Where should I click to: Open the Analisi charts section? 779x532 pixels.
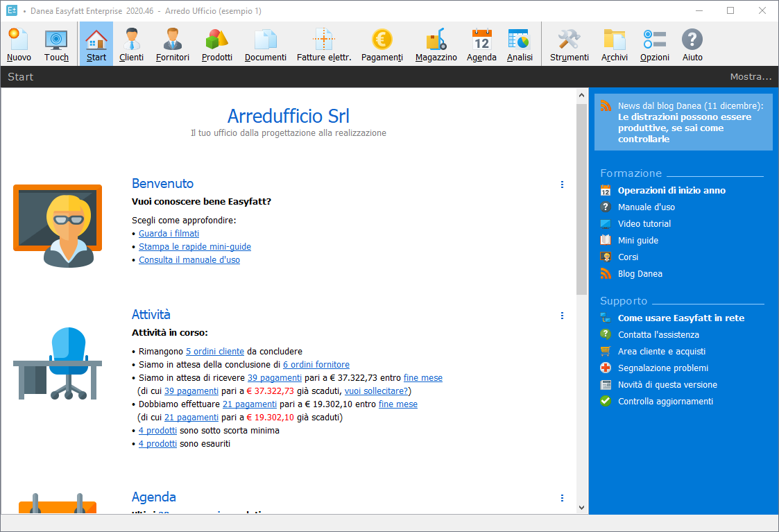point(520,44)
